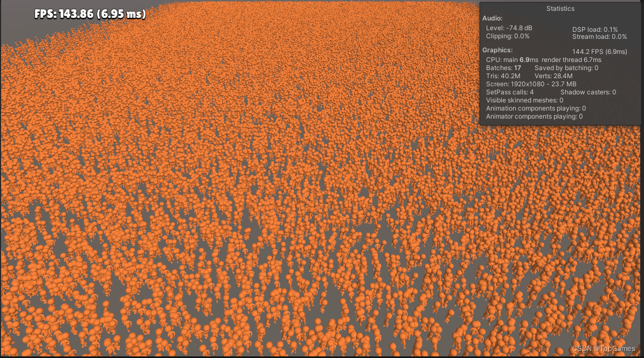Click the Level: -74.8 dB value

coord(509,28)
